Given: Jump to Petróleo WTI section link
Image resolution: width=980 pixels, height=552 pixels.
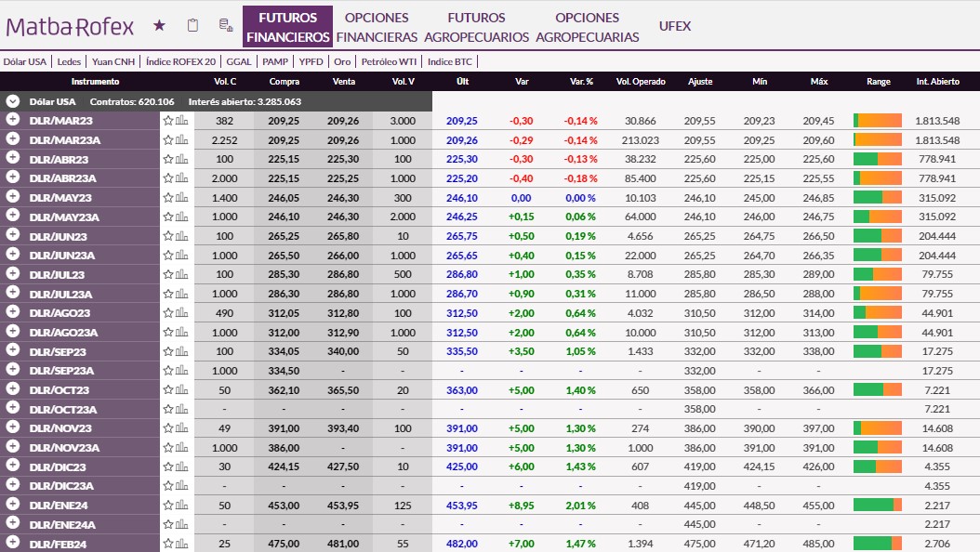Looking at the screenshot, I should pos(390,61).
